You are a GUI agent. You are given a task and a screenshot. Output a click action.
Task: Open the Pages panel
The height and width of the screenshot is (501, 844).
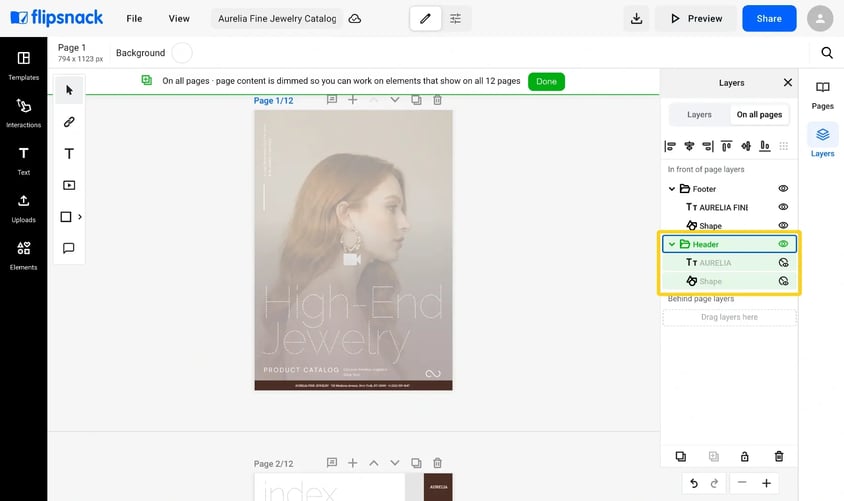(x=822, y=95)
